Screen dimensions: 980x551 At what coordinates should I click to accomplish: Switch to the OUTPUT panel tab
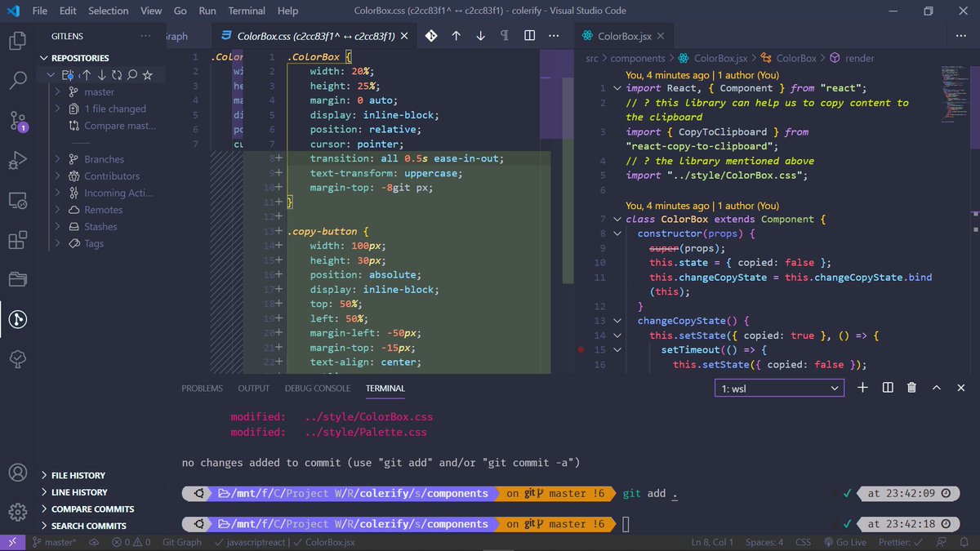[x=253, y=389]
